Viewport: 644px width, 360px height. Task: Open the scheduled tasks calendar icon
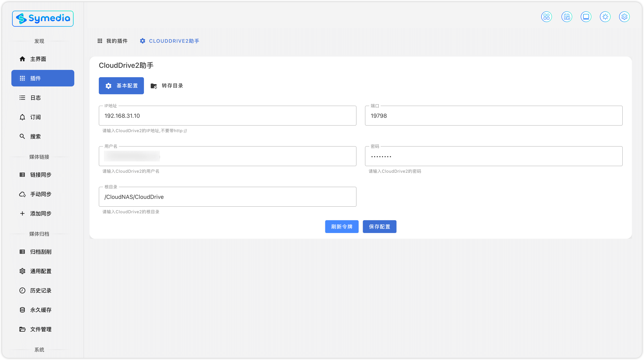click(567, 17)
